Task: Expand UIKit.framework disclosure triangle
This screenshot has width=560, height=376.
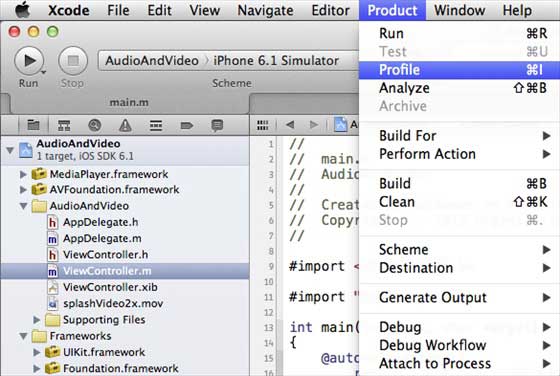Action: point(36,352)
